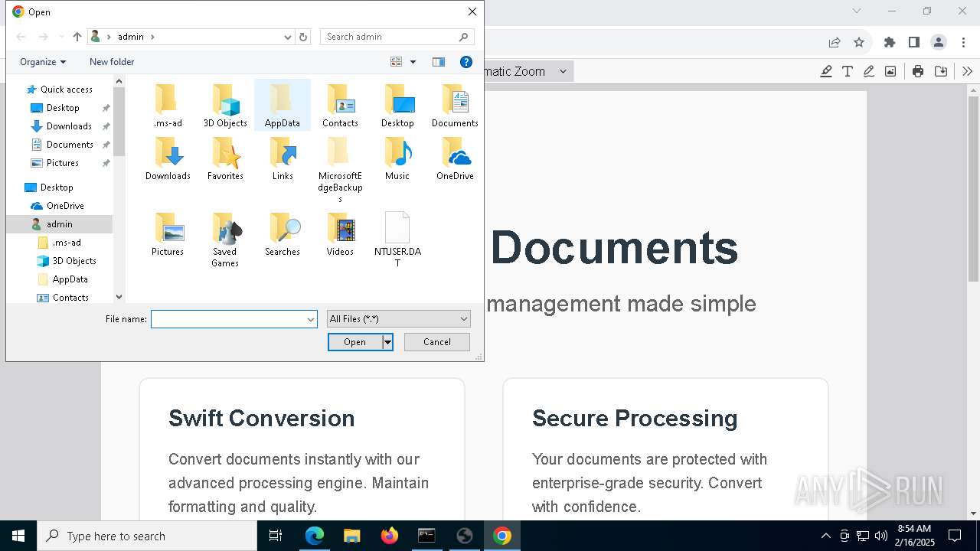980x551 pixels.
Task: Select the PDF viewer highlight pen tool
Action: [x=826, y=71]
